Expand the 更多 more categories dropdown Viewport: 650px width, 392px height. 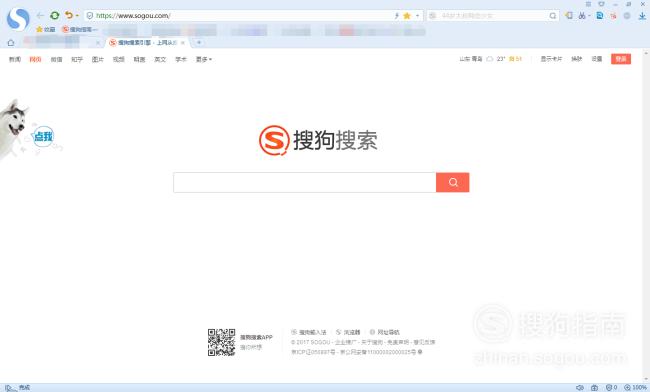(204, 59)
